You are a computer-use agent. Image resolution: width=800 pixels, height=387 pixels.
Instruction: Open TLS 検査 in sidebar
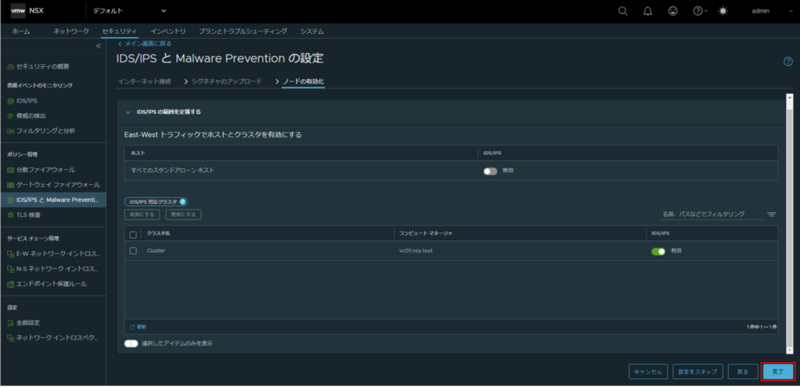tap(28, 215)
